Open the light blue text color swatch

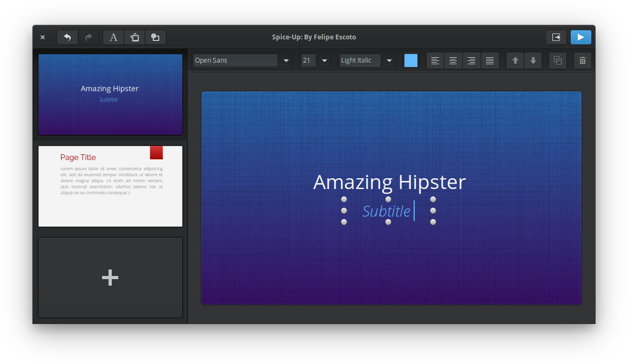click(x=411, y=60)
